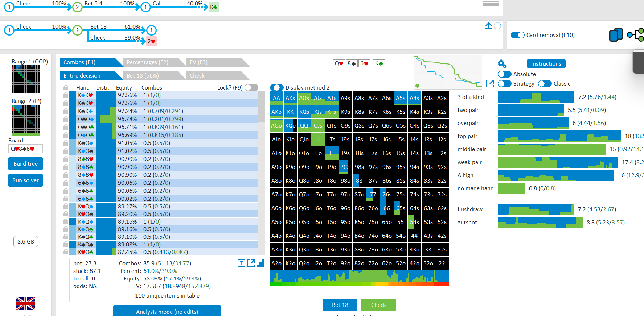Click the hamburger lines icon at top

491,3
